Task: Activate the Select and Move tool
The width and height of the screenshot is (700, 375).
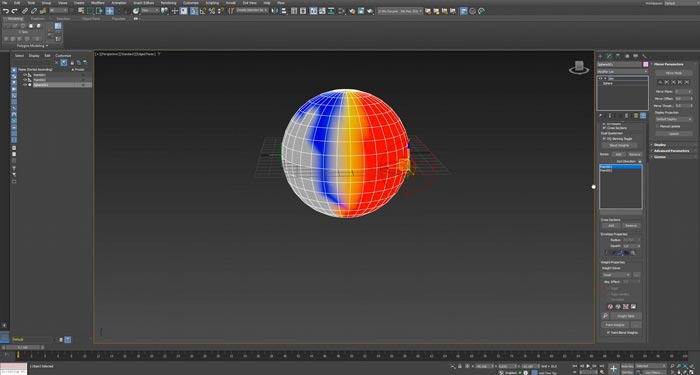Action: pyautogui.click(x=109, y=11)
